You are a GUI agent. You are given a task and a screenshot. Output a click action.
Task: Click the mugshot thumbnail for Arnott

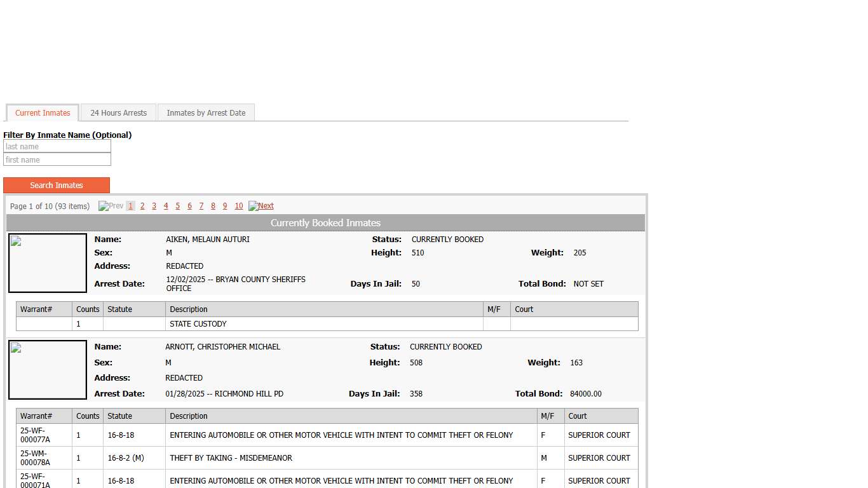coord(48,370)
